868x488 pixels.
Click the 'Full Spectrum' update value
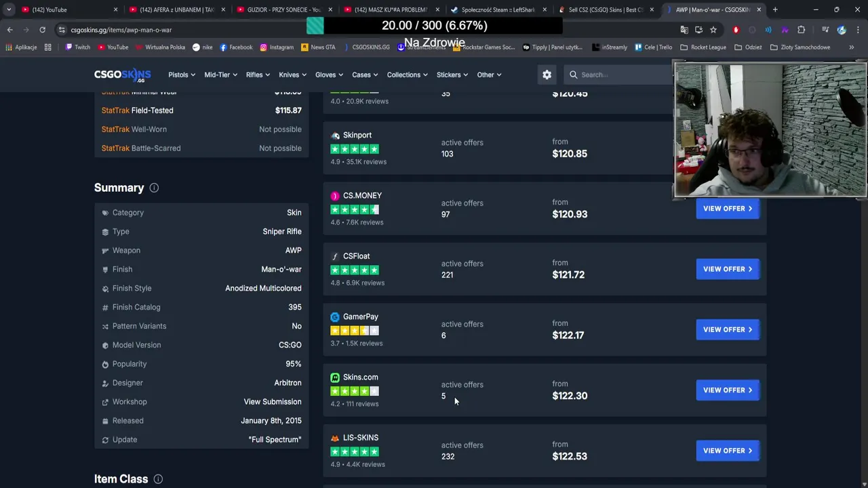pyautogui.click(x=275, y=440)
